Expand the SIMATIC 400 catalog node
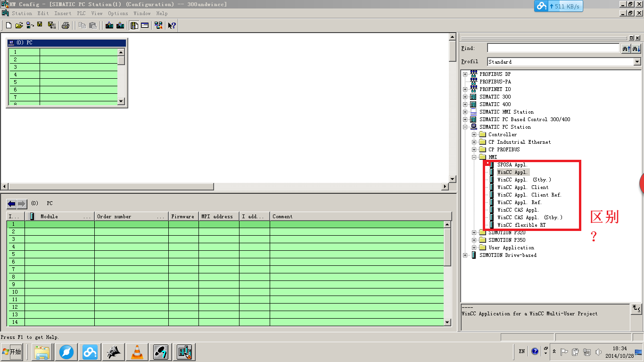 [x=465, y=104]
